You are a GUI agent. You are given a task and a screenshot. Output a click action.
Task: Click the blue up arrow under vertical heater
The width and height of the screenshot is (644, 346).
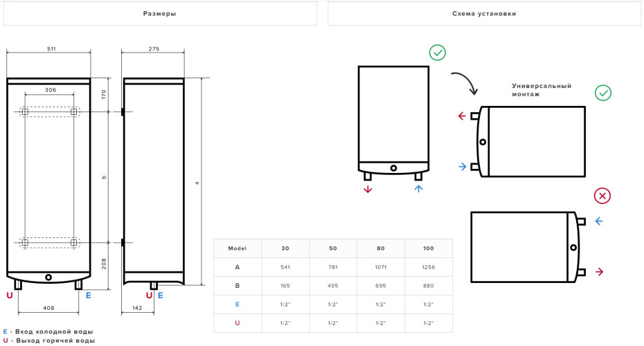[418, 189]
